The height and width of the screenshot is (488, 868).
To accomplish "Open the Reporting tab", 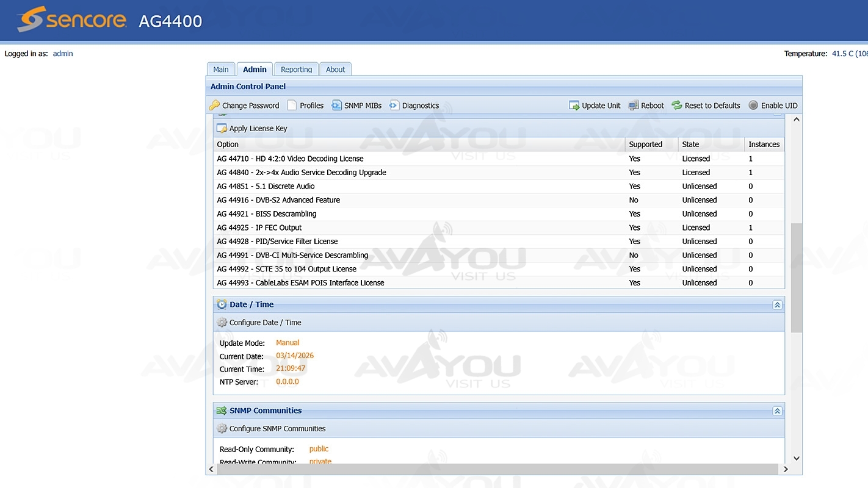I will (296, 70).
